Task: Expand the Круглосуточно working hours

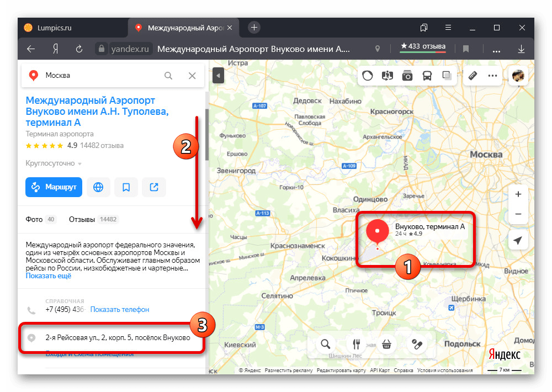Action: click(54, 163)
